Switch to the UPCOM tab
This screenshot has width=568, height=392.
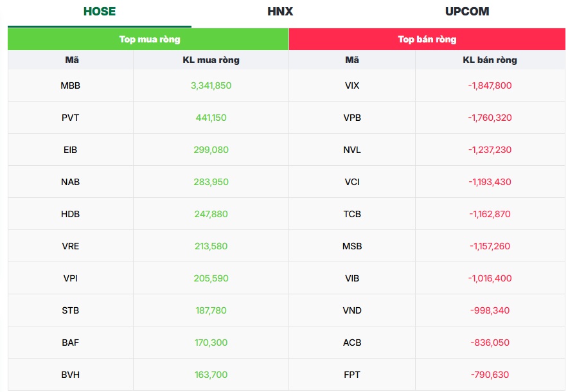click(x=467, y=11)
